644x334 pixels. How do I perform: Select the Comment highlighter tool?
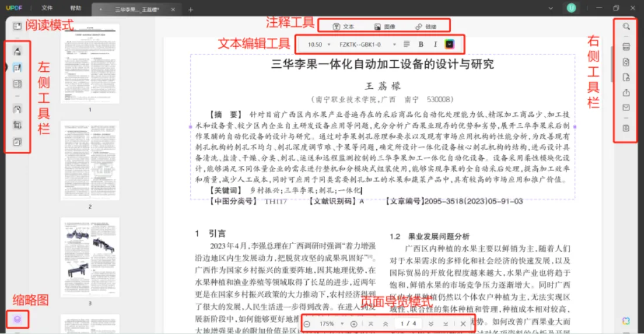17,51
